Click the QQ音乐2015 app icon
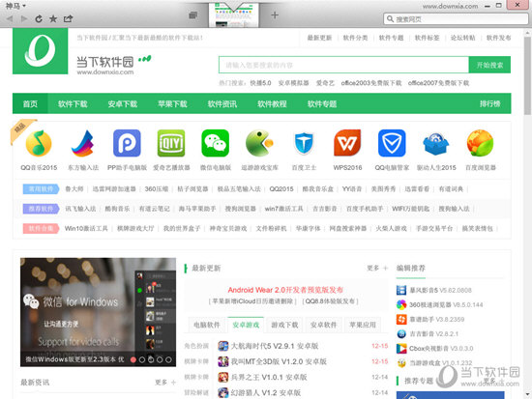532x399 pixels. coord(39,143)
